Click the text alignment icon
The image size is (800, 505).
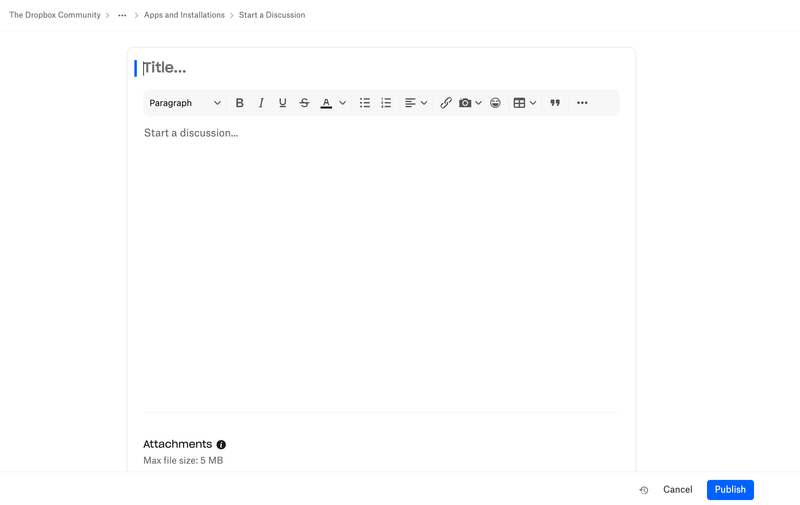(x=410, y=103)
